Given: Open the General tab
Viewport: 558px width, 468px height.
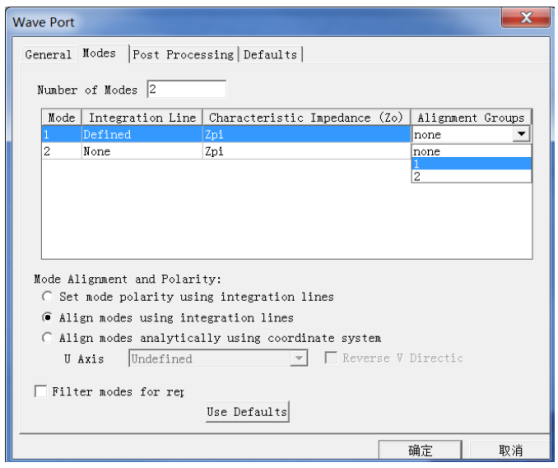Looking at the screenshot, I should pos(48,55).
